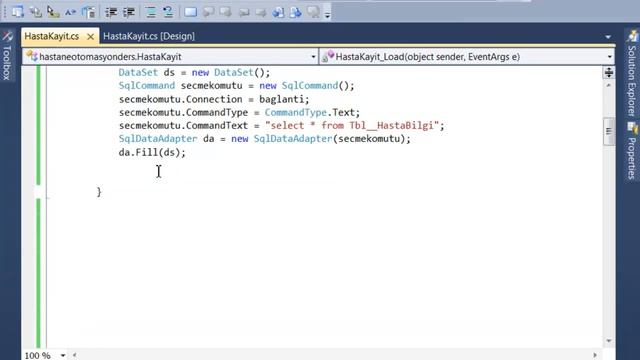Click the vertical scrollbar up arrow

pyautogui.click(x=609, y=86)
